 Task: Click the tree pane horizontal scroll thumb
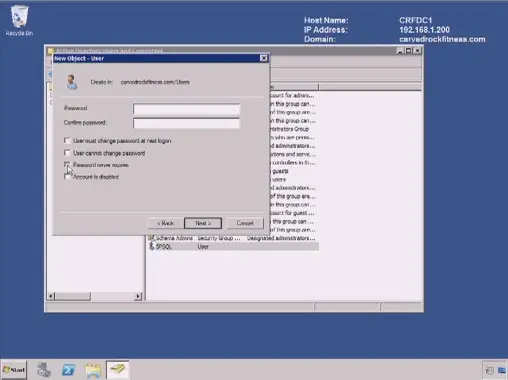pyautogui.click(x=73, y=296)
